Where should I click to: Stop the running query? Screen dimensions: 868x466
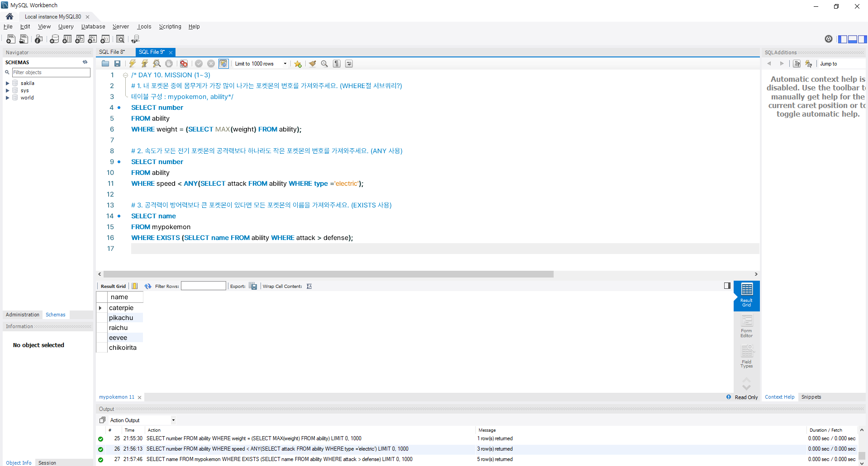pyautogui.click(x=169, y=64)
